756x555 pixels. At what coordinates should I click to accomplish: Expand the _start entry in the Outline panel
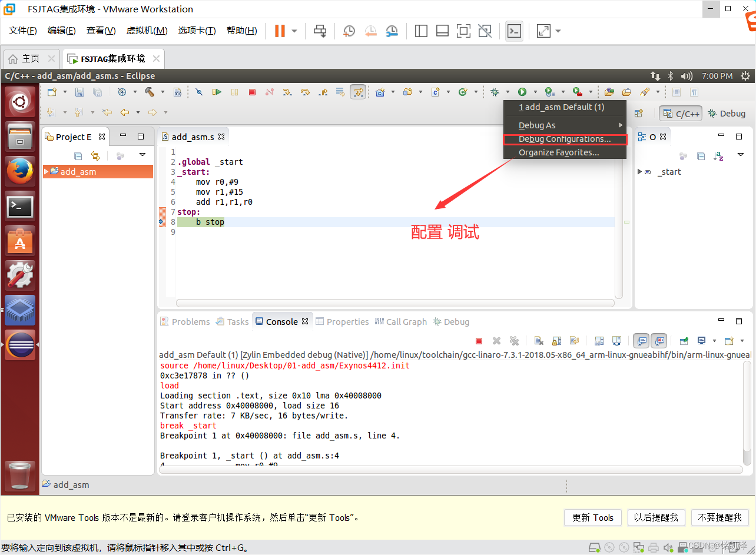tap(640, 171)
